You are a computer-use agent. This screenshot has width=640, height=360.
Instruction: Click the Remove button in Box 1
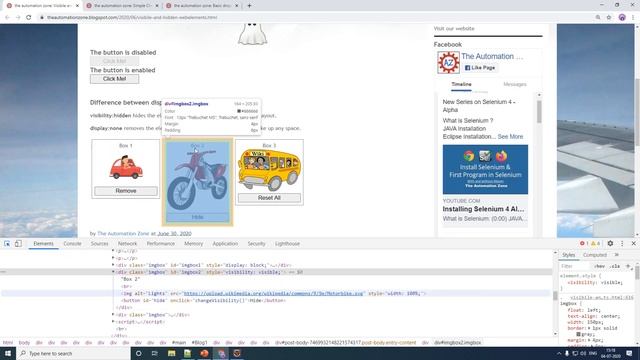pos(126,191)
